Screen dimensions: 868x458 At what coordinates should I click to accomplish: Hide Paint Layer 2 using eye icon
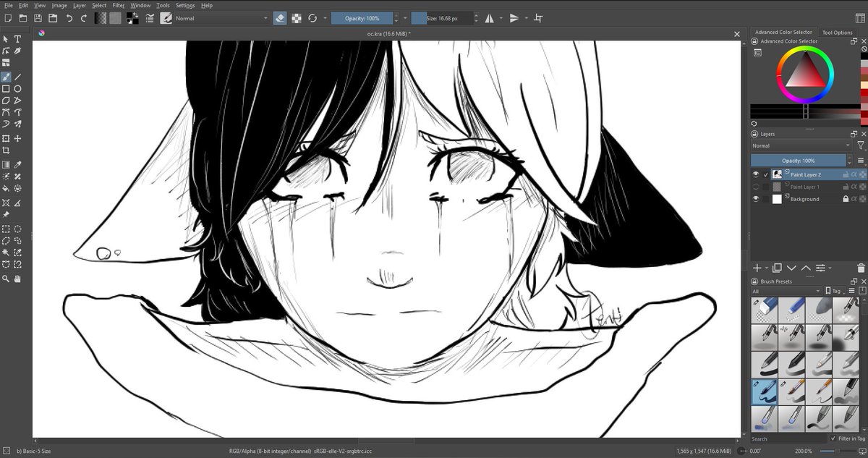click(756, 174)
